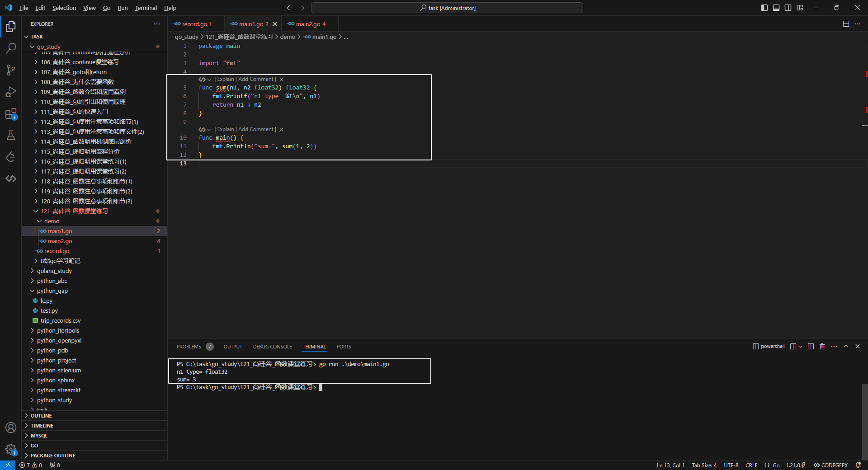Open editor more actions ellipsis
The width and height of the screenshot is (868, 470).
pos(858,24)
